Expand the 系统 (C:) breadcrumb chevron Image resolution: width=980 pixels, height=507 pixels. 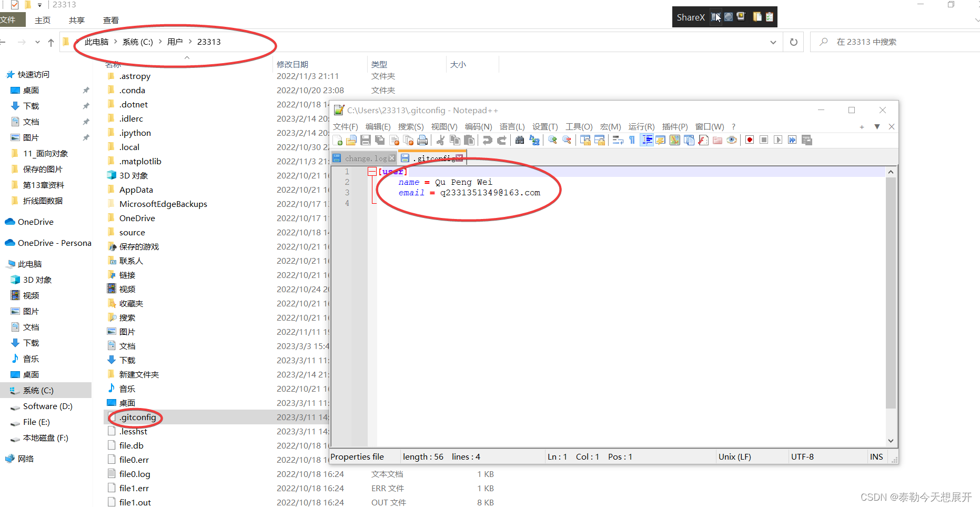click(x=160, y=42)
